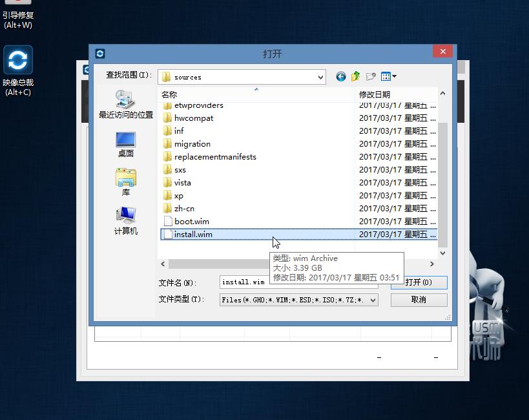
Task: Select 计算机 in the places bar
Action: click(126, 221)
